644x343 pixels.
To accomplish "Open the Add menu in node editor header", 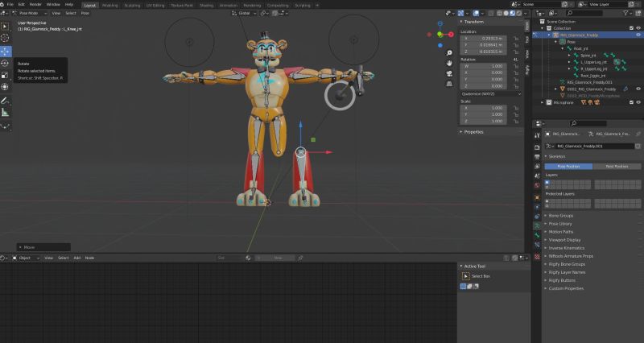I will (76, 258).
